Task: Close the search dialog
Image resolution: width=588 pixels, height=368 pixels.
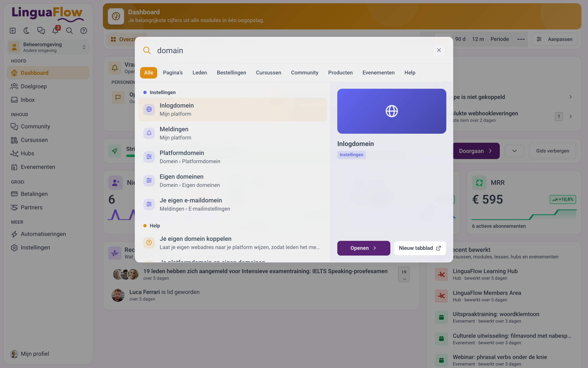Action: click(439, 50)
